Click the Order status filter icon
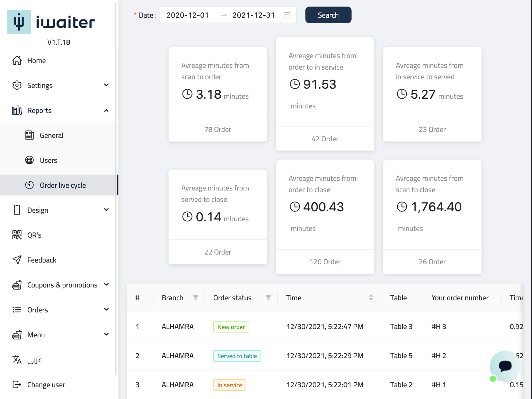Image resolution: width=532 pixels, height=399 pixels. click(x=268, y=298)
